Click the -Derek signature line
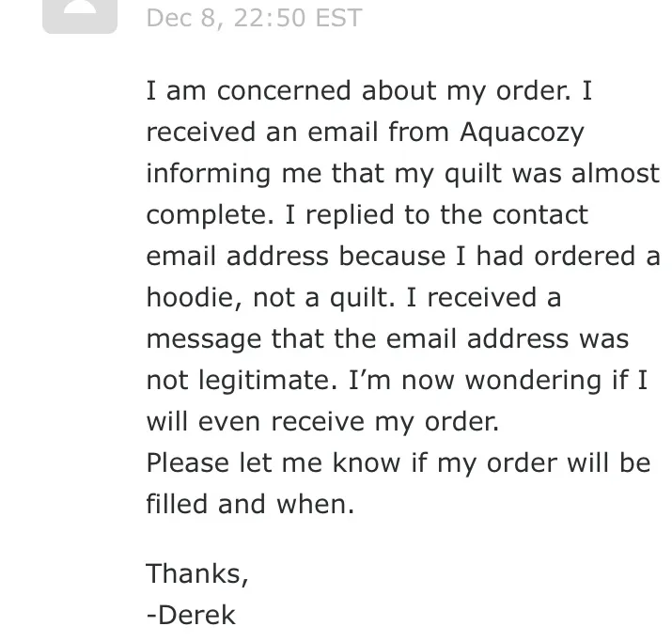Viewport: 672px width, 642px height. 191,616
